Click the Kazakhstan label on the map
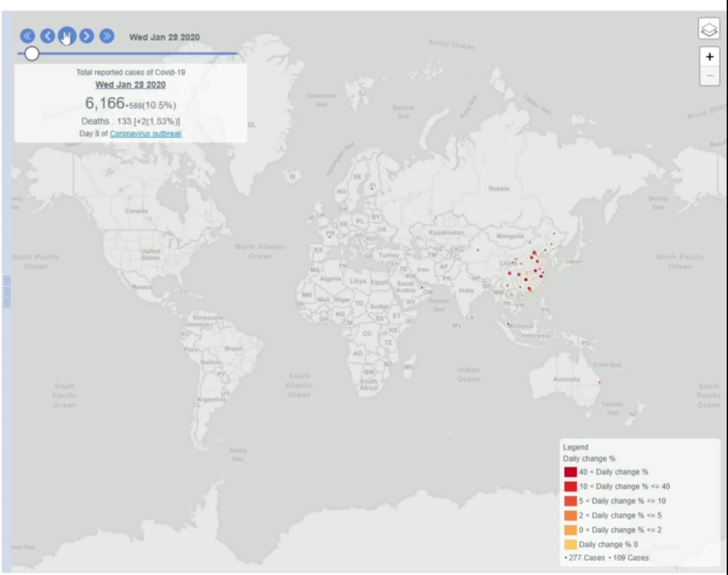Viewport: 728px width, 575px height. [x=446, y=233]
